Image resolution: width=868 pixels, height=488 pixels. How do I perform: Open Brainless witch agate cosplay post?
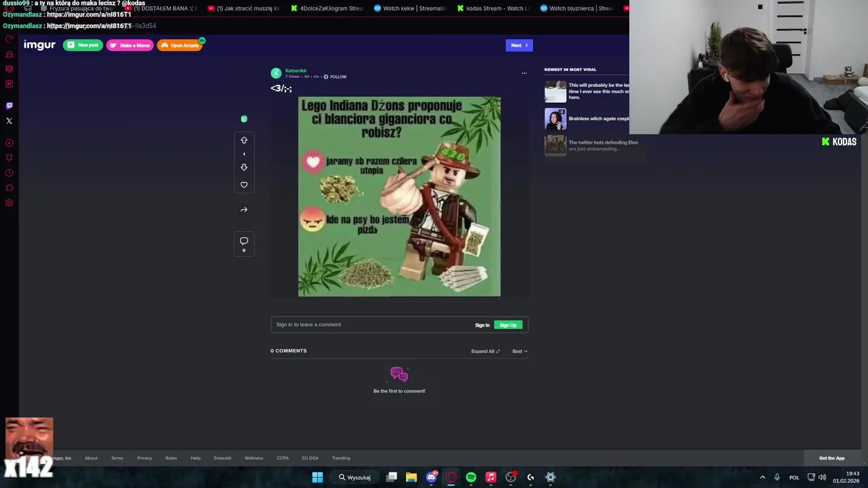[x=587, y=119]
